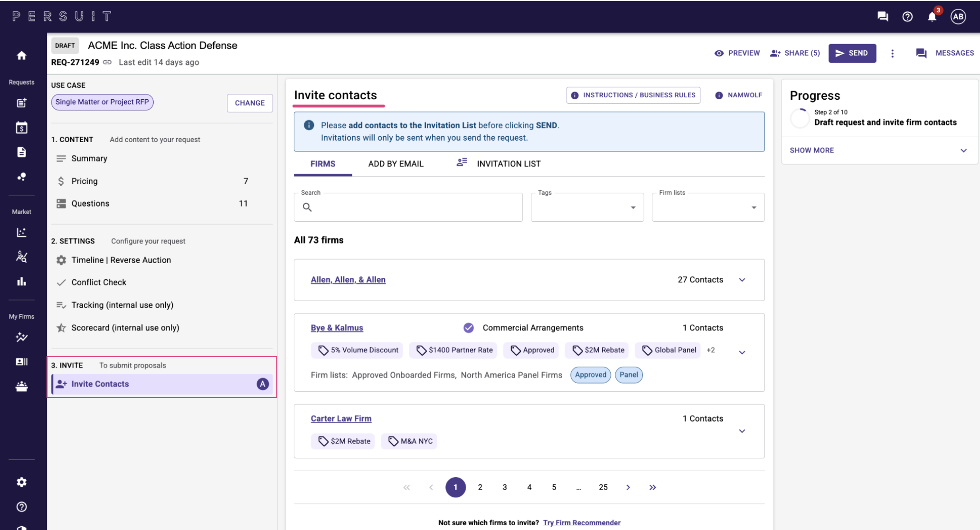
Task: Open INSTRUCTIONS / BUSINESS RULES
Action: pyautogui.click(x=633, y=95)
